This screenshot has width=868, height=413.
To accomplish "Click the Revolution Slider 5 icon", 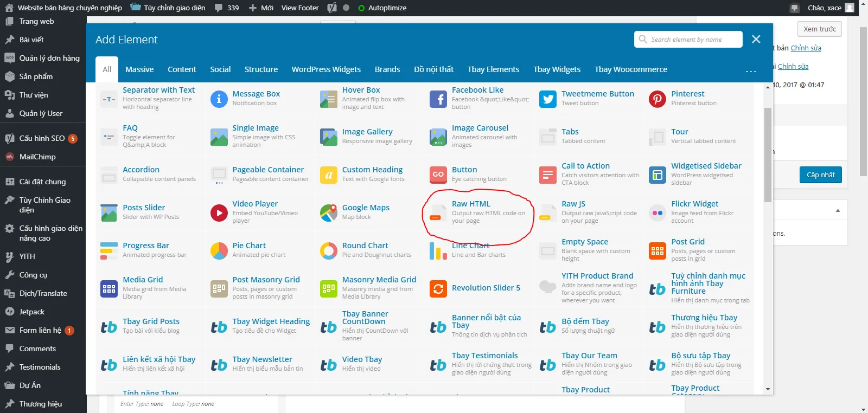I will [x=438, y=289].
